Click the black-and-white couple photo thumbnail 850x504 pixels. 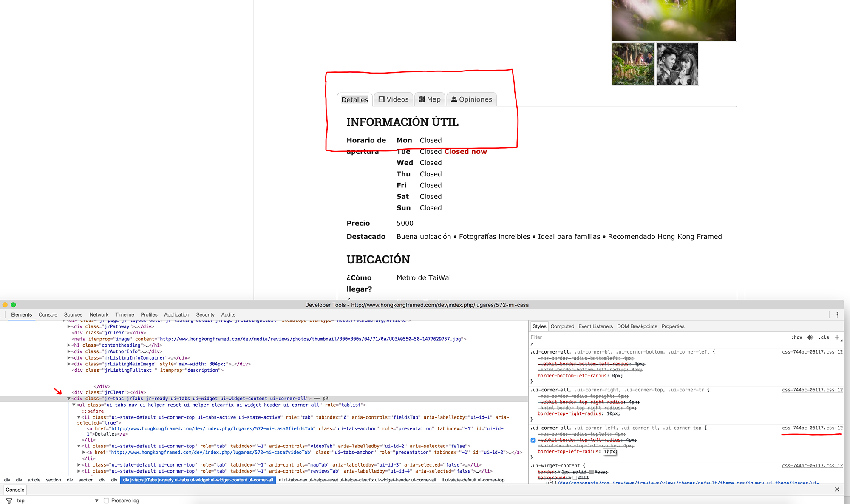(677, 64)
